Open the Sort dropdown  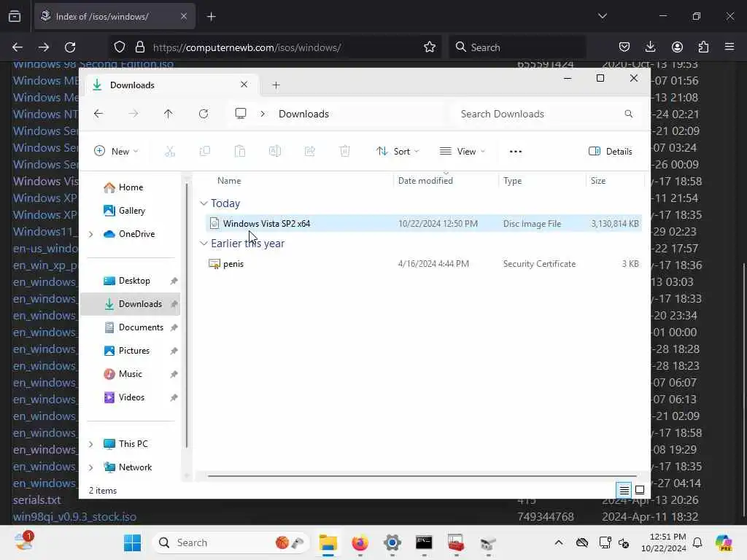tap(398, 152)
